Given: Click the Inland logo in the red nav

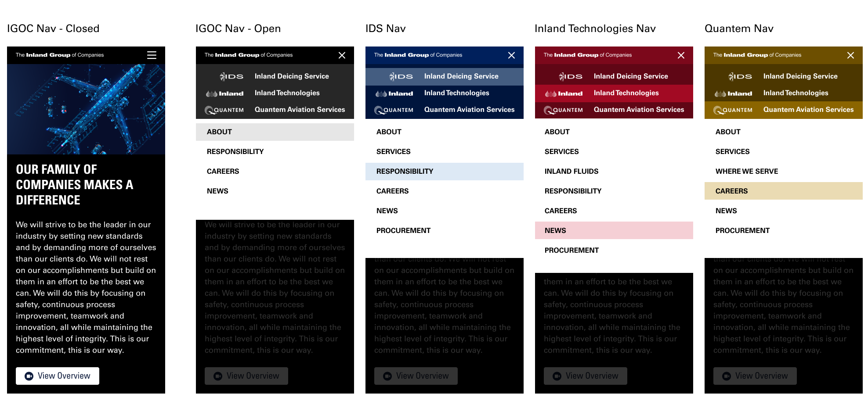Looking at the screenshot, I should (x=564, y=93).
